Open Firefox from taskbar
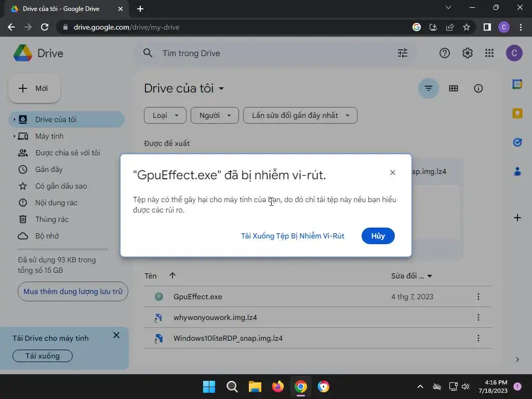Screen dimensions: 532x399 coord(278,387)
